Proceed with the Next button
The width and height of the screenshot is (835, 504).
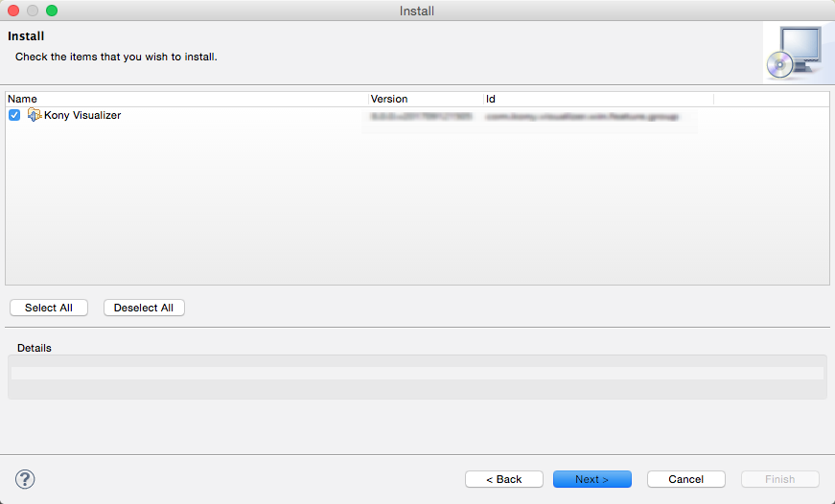592,479
